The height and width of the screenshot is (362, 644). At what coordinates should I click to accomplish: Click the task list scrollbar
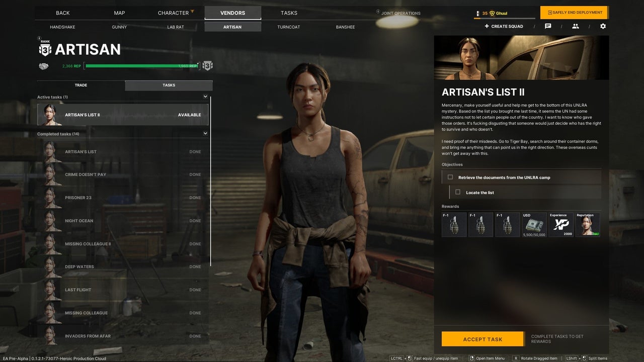pos(210,181)
